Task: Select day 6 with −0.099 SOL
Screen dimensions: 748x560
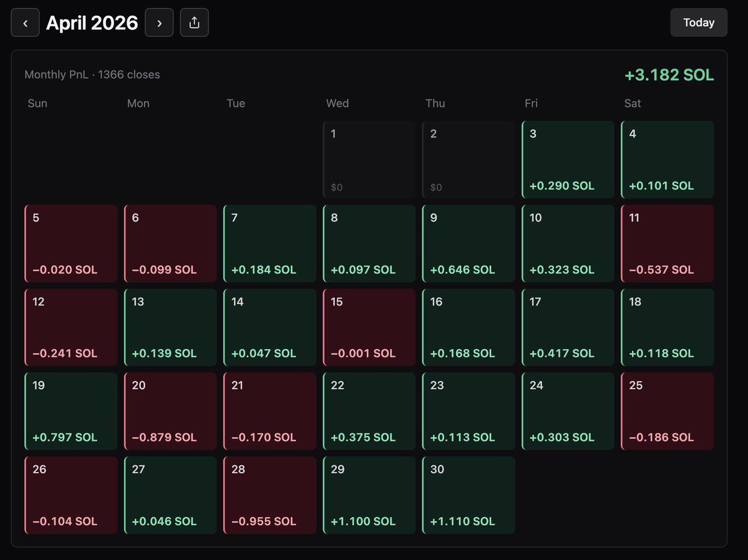Action: (170, 243)
